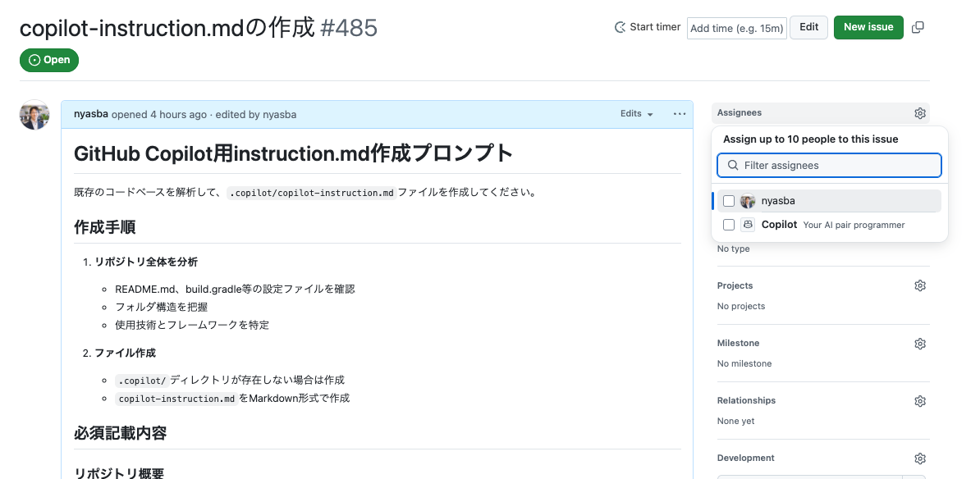Open the Assignees settings gear
The height and width of the screenshot is (479, 980).
pyautogui.click(x=920, y=113)
